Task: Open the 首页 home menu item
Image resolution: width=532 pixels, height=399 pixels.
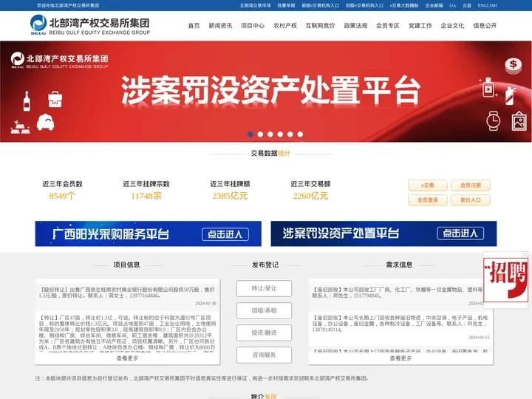Action: pos(194,25)
